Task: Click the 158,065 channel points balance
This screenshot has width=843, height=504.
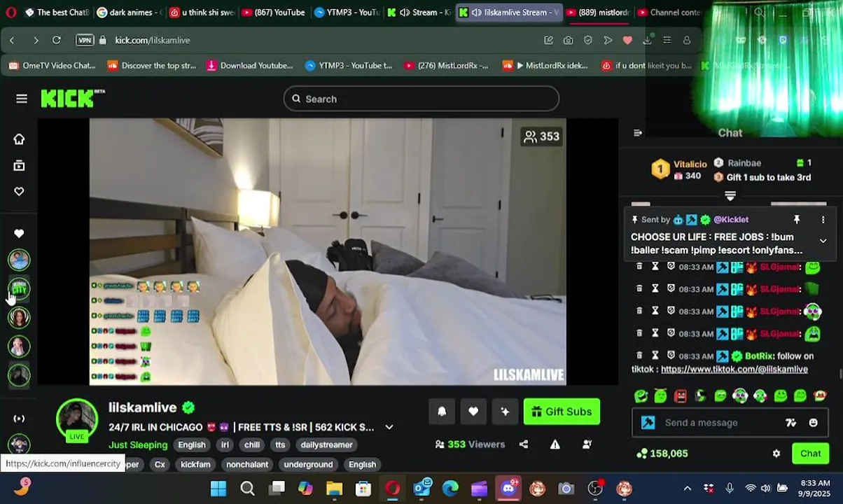Action: [x=662, y=454]
